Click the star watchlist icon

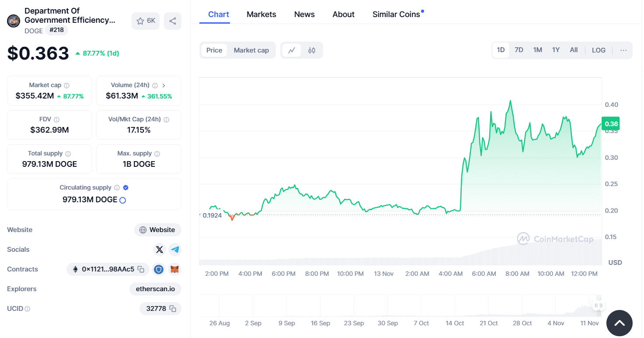pyautogui.click(x=140, y=21)
